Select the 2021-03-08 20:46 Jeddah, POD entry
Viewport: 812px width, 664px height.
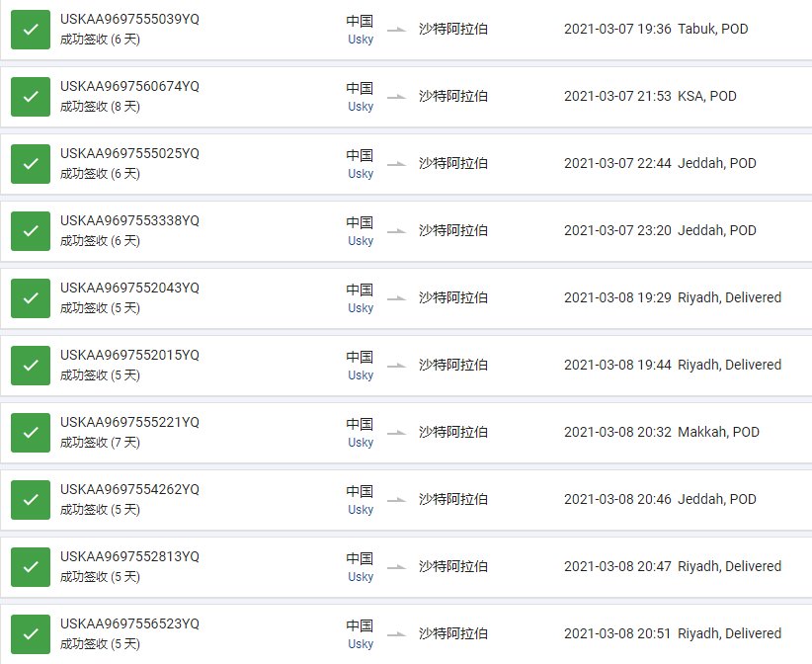pos(660,499)
